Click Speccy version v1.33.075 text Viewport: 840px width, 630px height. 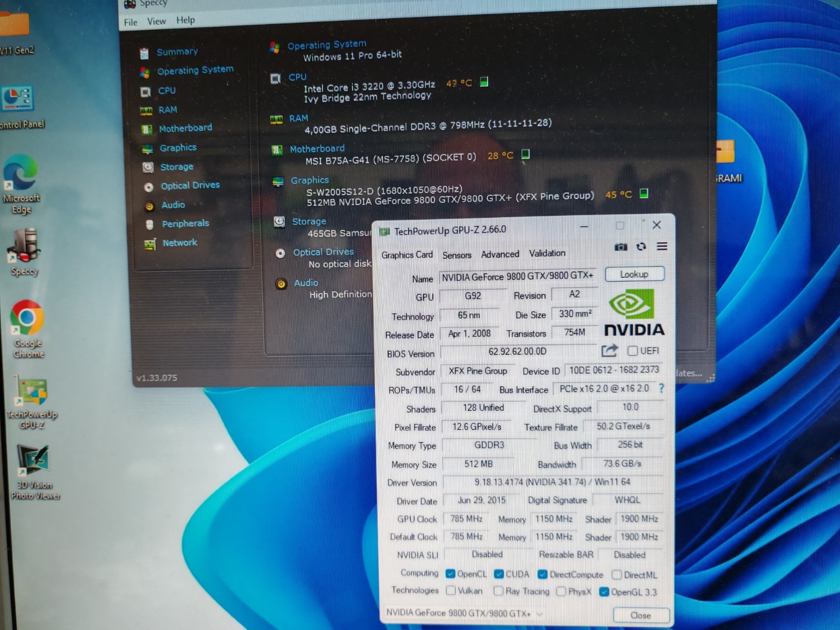click(x=156, y=377)
